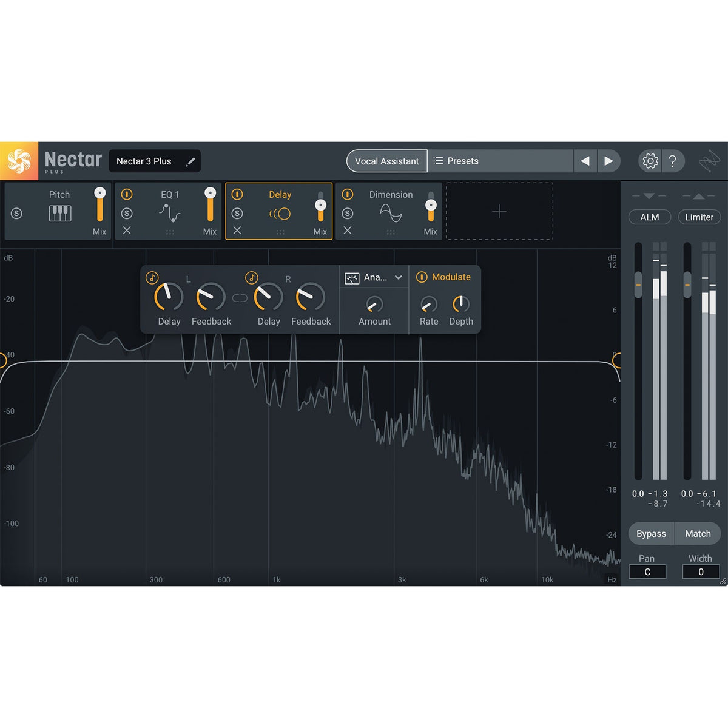Click right channel Delay knob

point(268,297)
